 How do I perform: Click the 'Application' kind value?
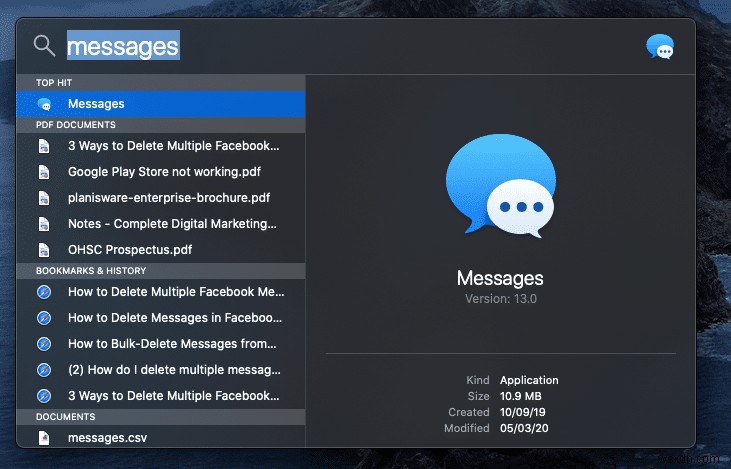pyautogui.click(x=529, y=380)
